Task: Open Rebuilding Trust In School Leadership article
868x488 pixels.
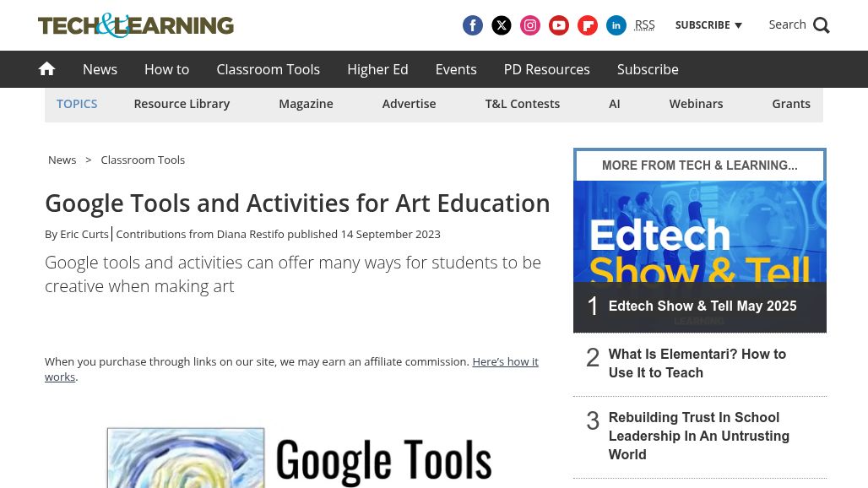Action: point(698,436)
